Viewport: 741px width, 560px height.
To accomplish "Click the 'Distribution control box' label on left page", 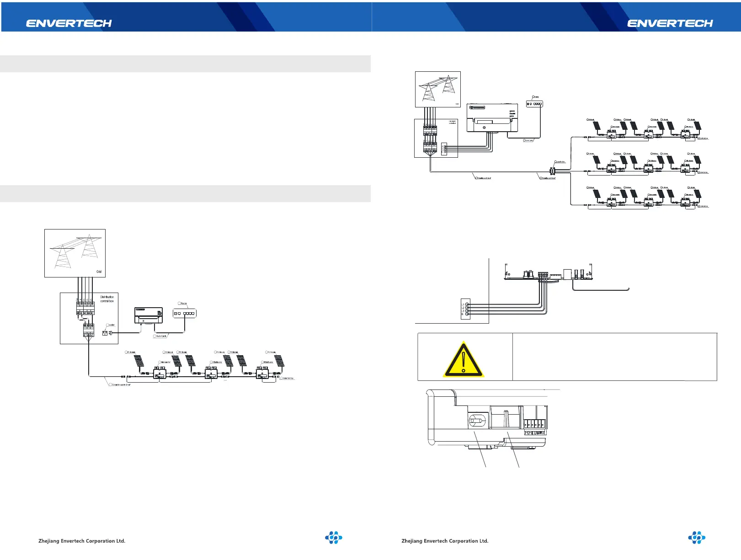I will 107,299.
